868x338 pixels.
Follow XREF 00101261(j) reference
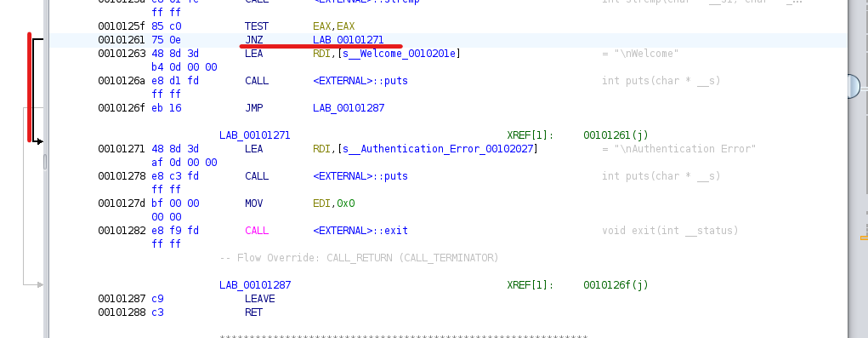pos(616,135)
